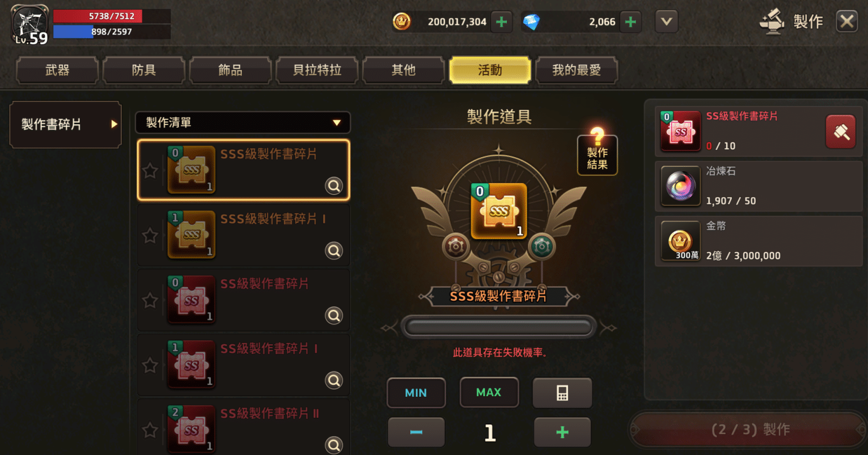The height and width of the screenshot is (455, 868).
Task: Click the magnifier on SSS級製作書碎片 I row
Action: [x=334, y=250]
